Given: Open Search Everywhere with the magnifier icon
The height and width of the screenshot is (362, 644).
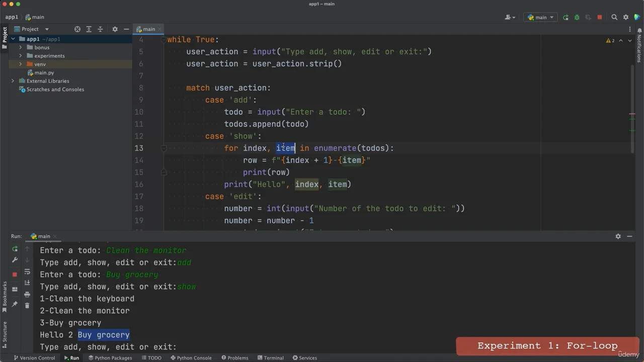Looking at the screenshot, I should (614, 17).
